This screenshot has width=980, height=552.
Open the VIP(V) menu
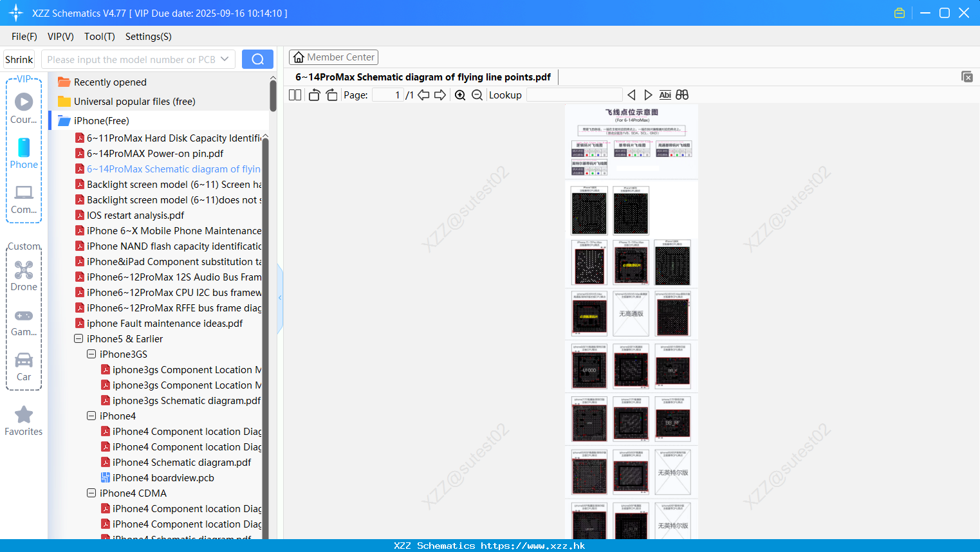click(60, 37)
